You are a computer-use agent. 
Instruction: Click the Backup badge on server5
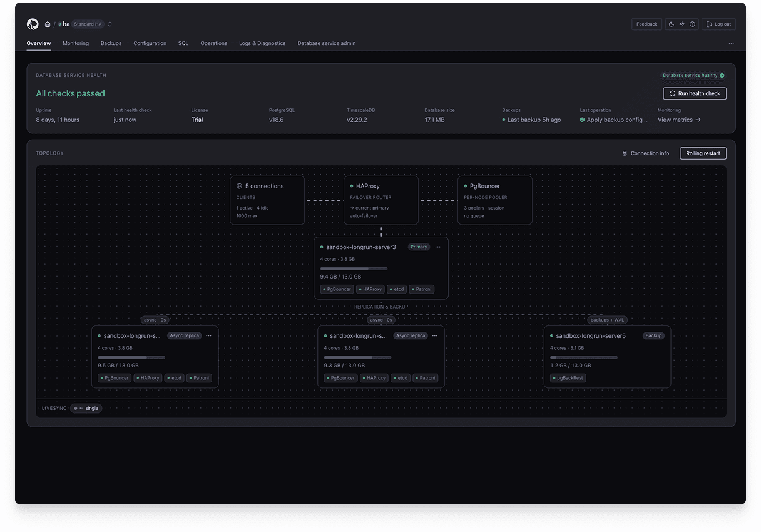coord(653,335)
